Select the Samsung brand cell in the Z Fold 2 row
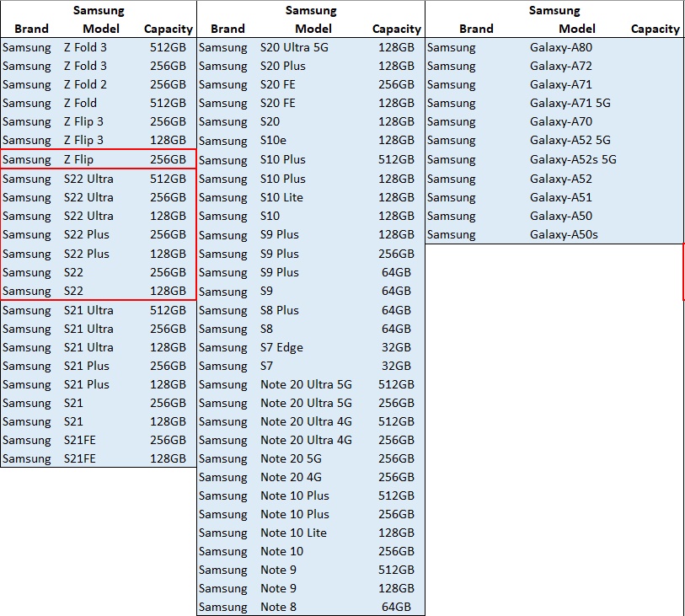685x616 pixels. [x=27, y=84]
